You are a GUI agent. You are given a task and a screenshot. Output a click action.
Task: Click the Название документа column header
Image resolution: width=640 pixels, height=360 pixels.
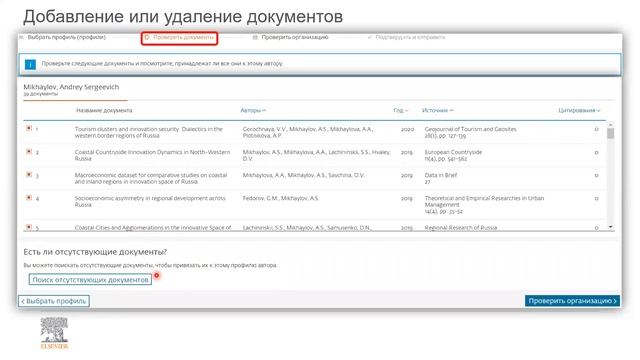coord(104,110)
